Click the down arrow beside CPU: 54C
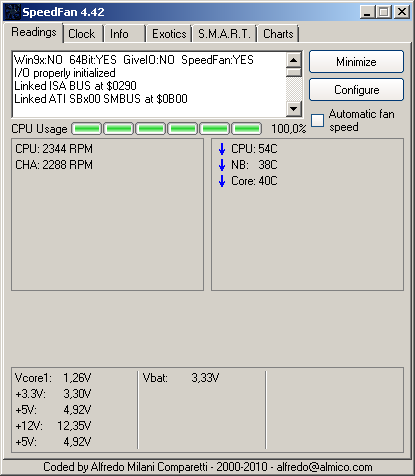This screenshot has width=415, height=476. (x=222, y=149)
